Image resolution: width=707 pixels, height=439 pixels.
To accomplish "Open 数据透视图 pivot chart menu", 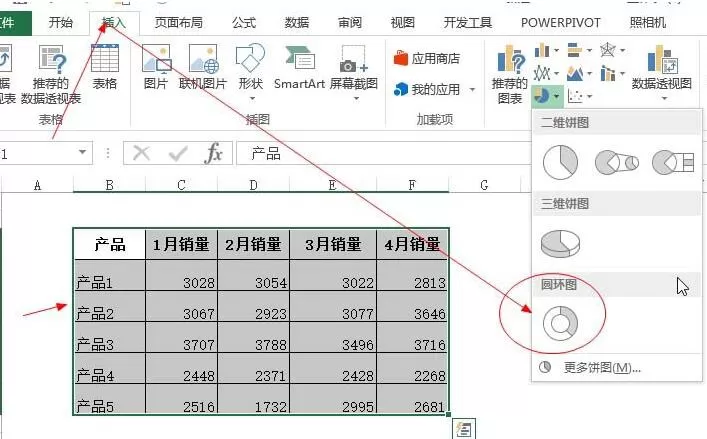I will pos(661,72).
